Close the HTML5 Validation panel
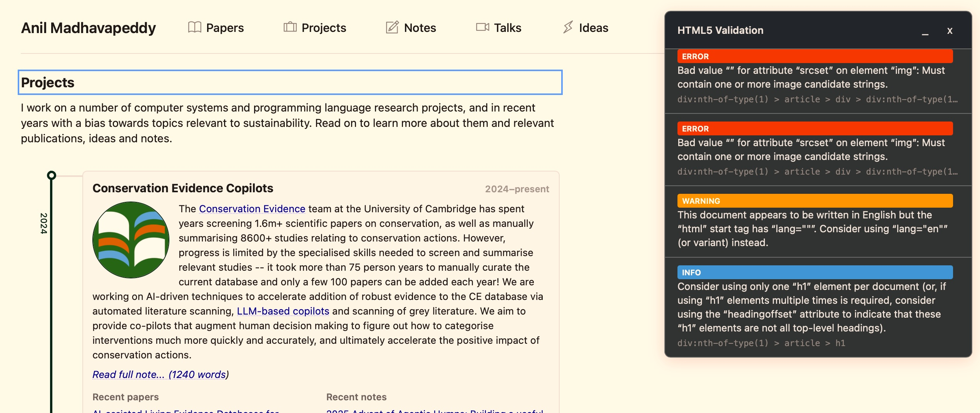Image resolution: width=980 pixels, height=413 pixels. point(950,31)
